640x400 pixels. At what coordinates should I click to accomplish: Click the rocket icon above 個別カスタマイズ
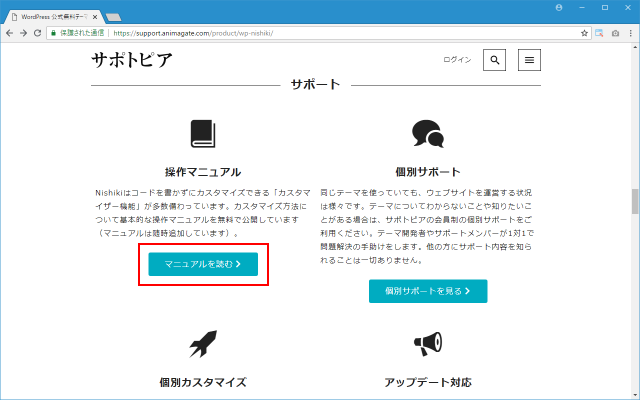coord(203,344)
